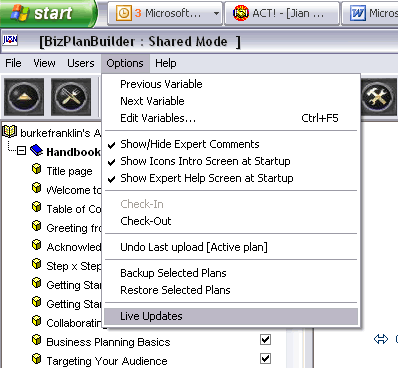Click cube icon beside Greeting fro

[37, 226]
